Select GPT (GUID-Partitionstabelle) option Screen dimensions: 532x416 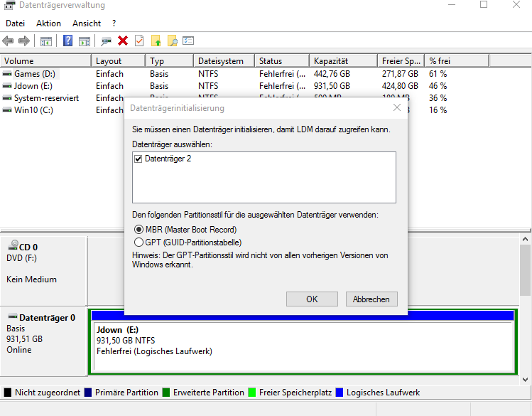(139, 242)
